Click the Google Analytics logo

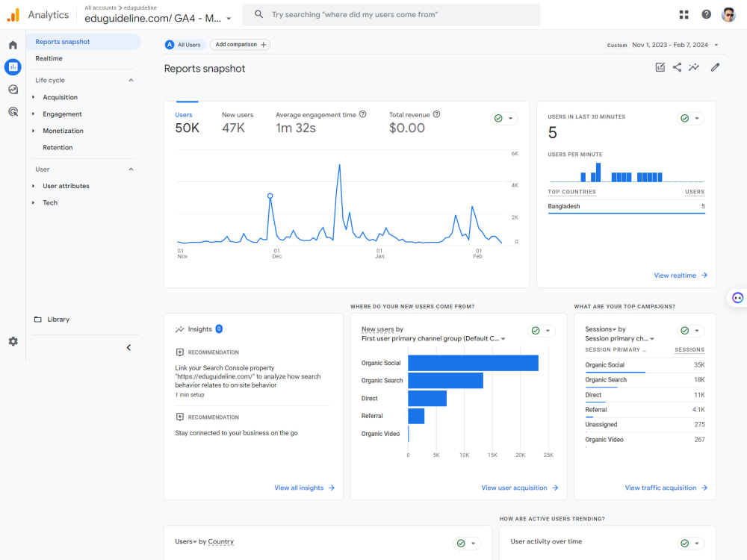[x=13, y=15]
